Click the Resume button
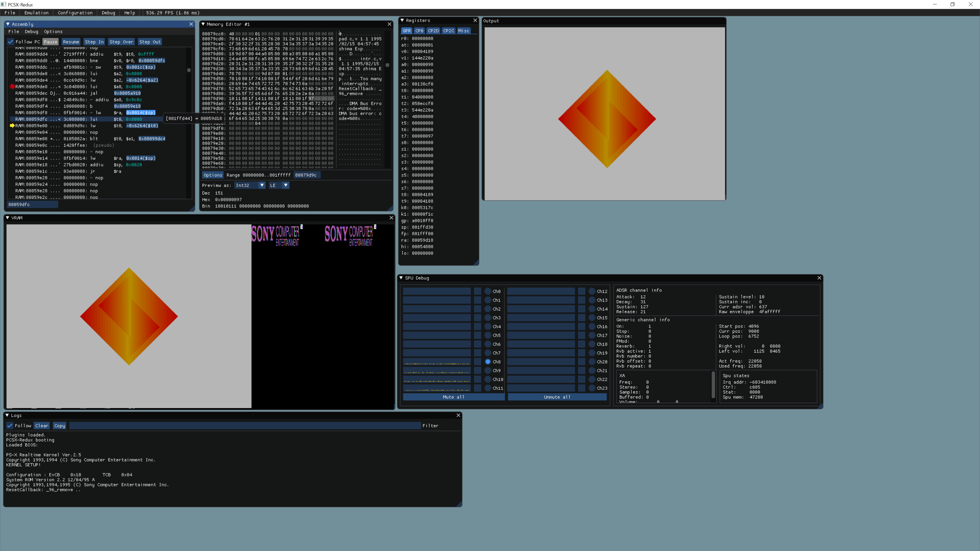 (x=71, y=42)
